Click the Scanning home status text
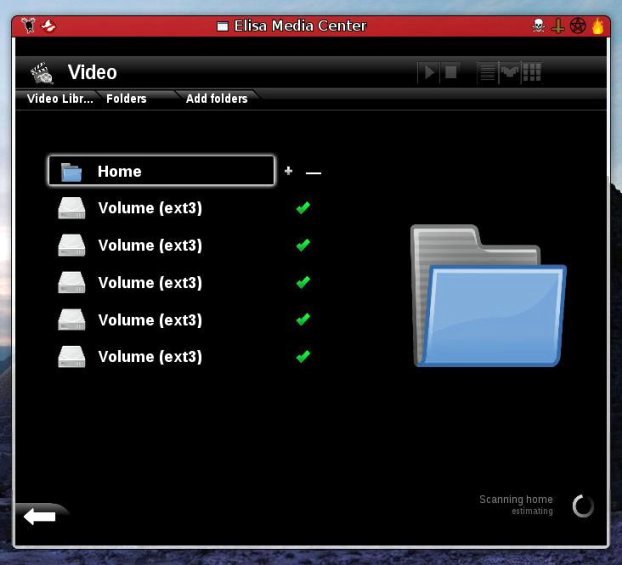Image resolution: width=622 pixels, height=565 pixels. pos(516,499)
